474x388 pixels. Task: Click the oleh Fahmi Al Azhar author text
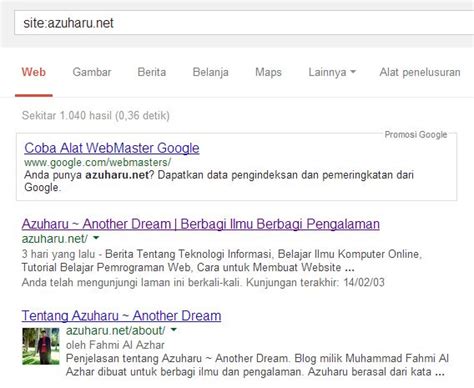point(115,345)
